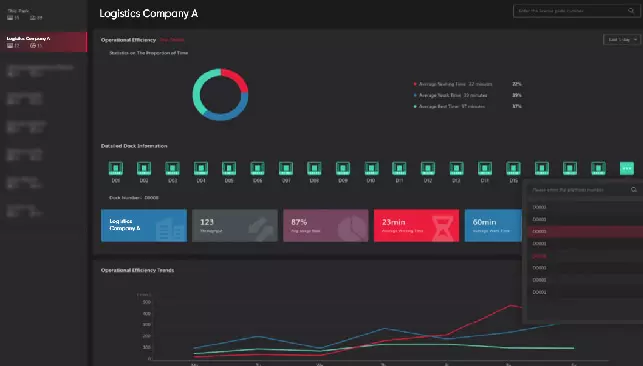Click the license plate number search field

click(x=577, y=11)
